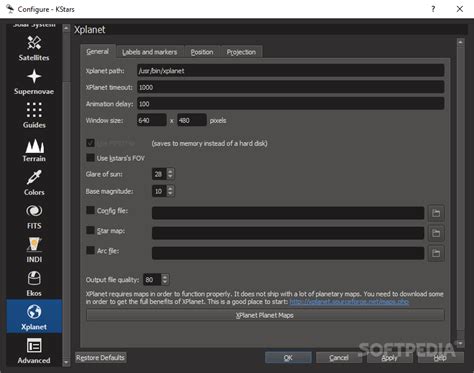Decrease the Base magnitude value

click(x=170, y=194)
